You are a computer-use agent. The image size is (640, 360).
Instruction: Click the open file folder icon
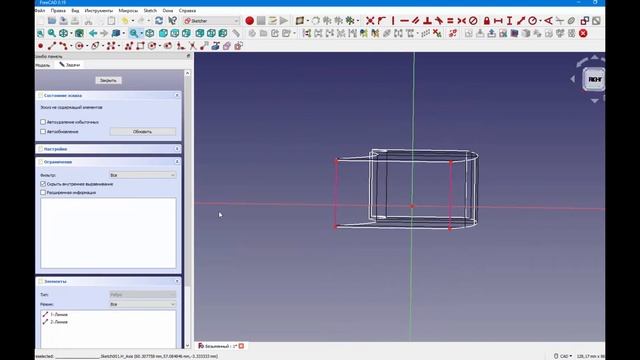point(52,20)
